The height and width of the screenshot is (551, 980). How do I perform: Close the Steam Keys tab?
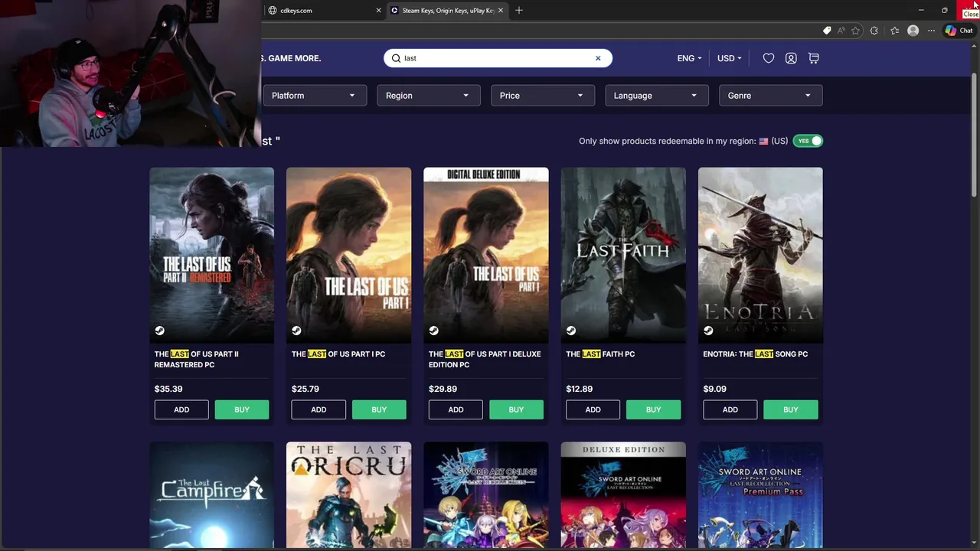click(x=501, y=10)
